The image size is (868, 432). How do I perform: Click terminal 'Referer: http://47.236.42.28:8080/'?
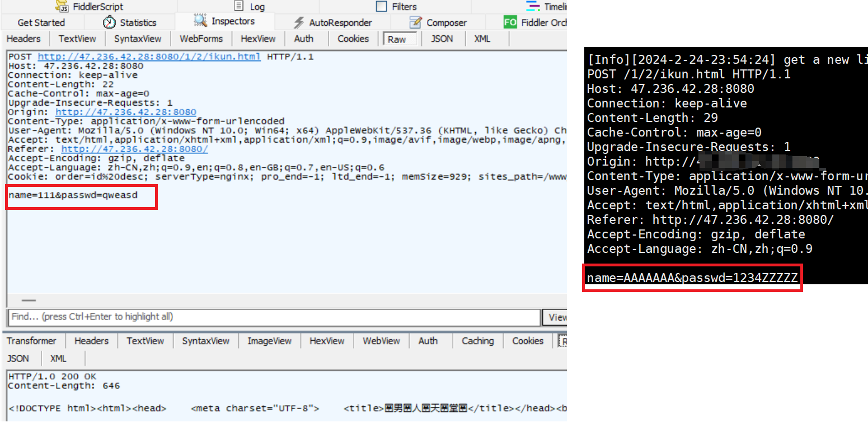click(710, 220)
